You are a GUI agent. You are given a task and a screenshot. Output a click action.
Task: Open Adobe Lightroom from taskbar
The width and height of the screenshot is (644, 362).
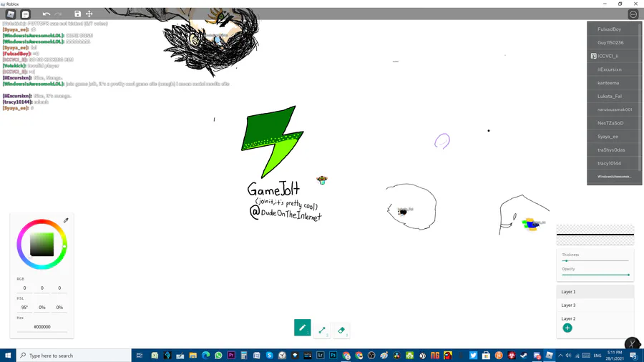click(321, 356)
